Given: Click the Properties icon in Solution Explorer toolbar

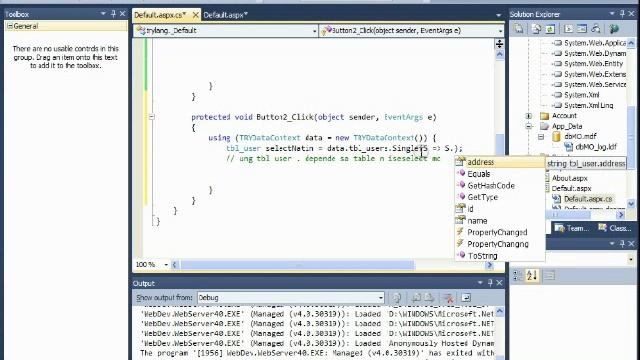Looking at the screenshot, I should (x=519, y=29).
